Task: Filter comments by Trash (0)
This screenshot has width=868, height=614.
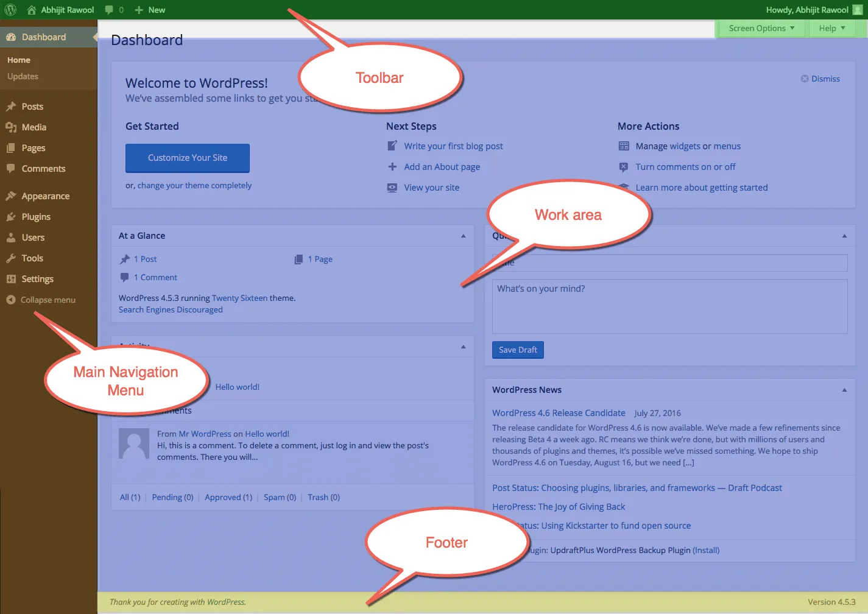Action: 324,498
